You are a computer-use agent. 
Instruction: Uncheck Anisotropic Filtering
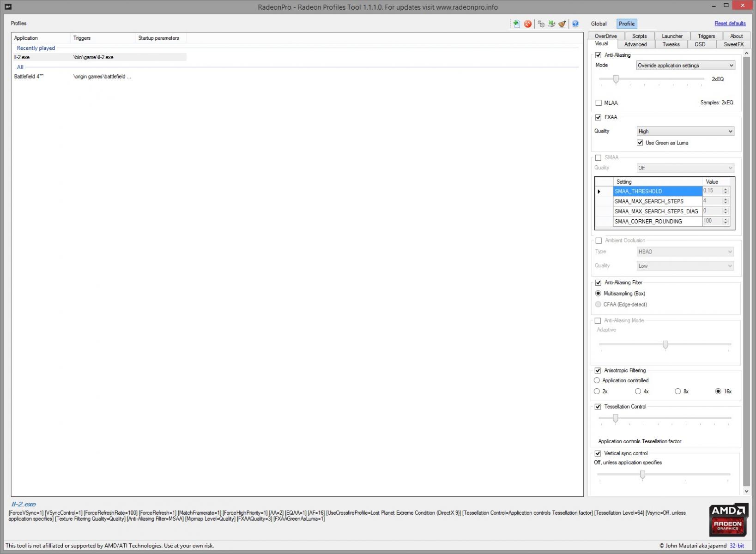click(x=598, y=370)
